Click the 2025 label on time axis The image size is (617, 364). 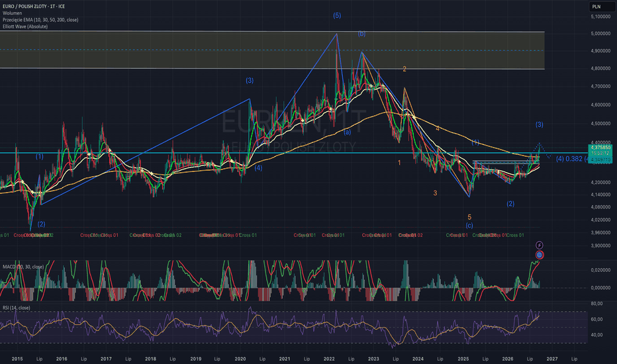point(463,359)
